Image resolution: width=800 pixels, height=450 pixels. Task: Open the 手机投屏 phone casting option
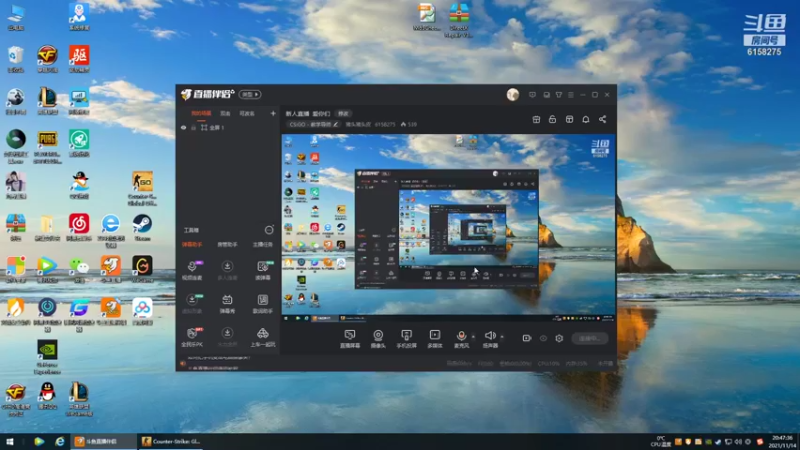pos(407,338)
